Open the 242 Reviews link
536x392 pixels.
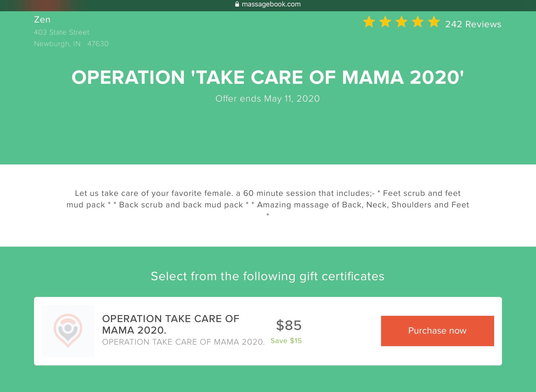pyautogui.click(x=473, y=24)
